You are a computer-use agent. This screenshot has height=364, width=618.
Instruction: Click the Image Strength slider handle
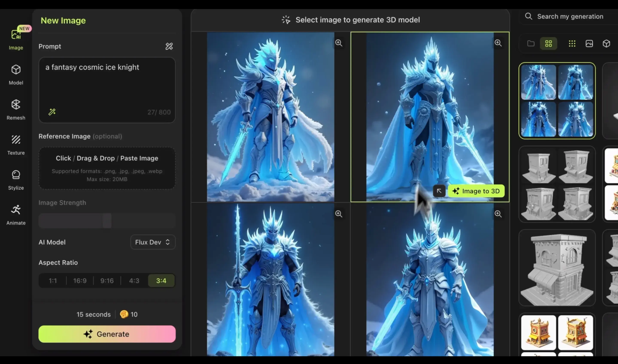[107, 221]
